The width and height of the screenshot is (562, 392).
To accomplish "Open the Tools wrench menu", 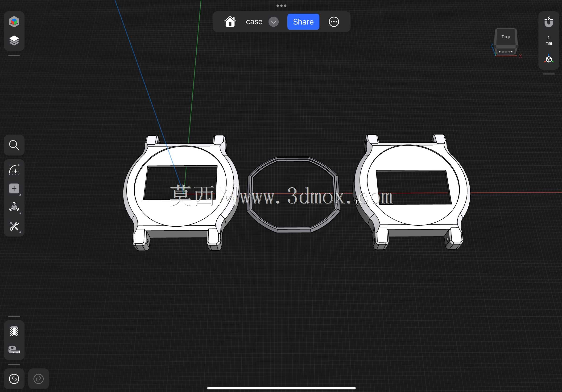I will 14,226.
